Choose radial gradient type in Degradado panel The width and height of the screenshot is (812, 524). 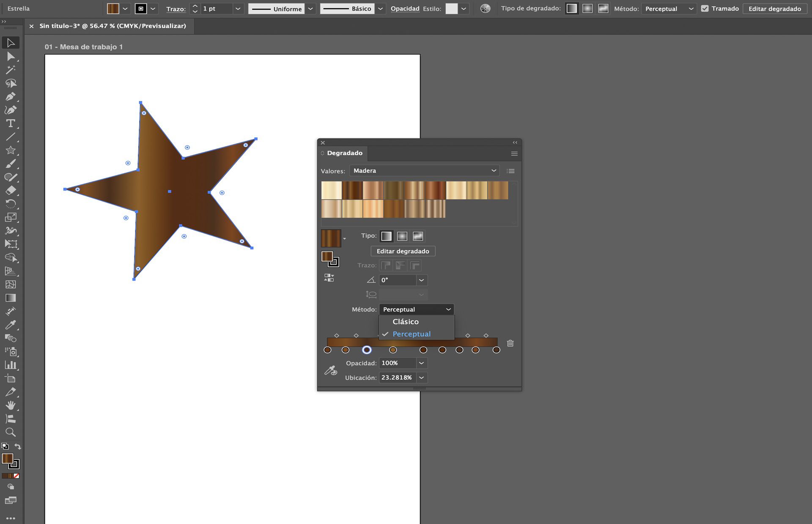402,236
